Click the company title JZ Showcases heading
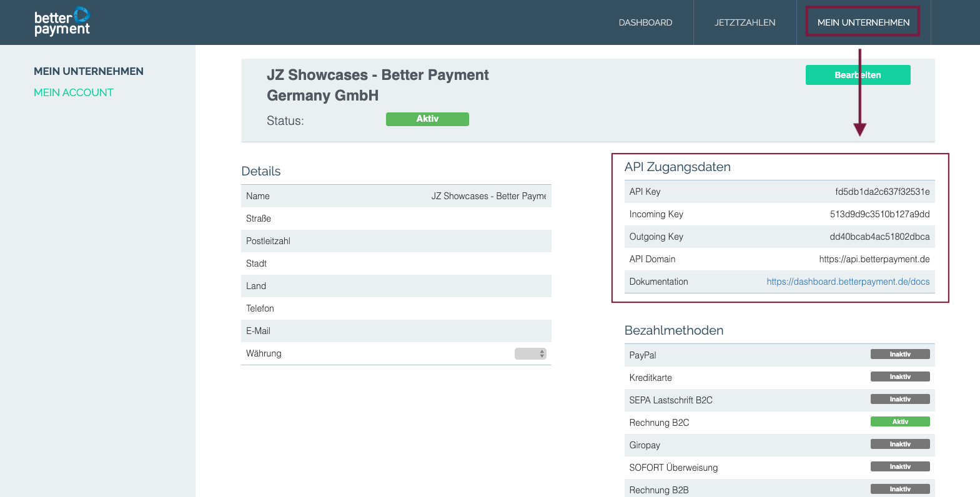This screenshot has width=980, height=497. click(377, 85)
